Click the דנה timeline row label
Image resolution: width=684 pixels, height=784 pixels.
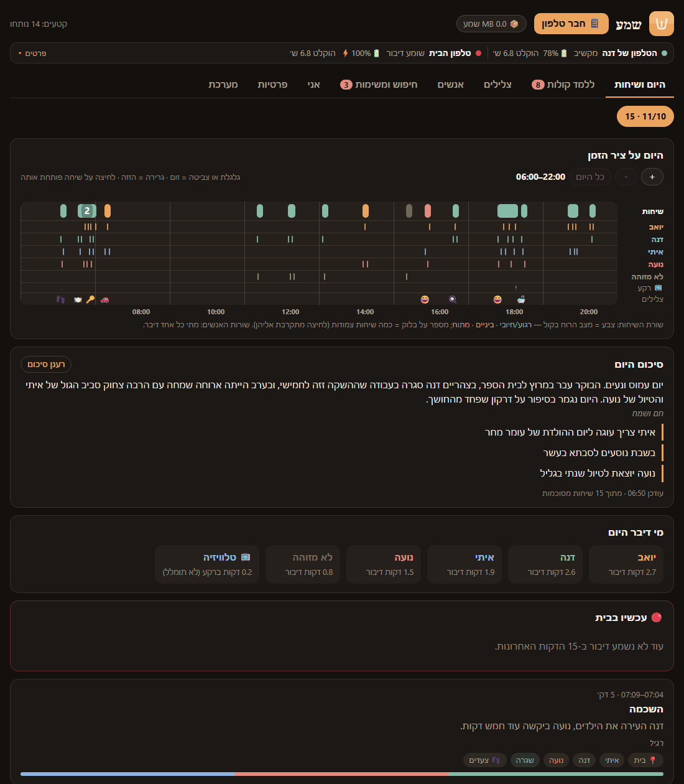pos(657,240)
